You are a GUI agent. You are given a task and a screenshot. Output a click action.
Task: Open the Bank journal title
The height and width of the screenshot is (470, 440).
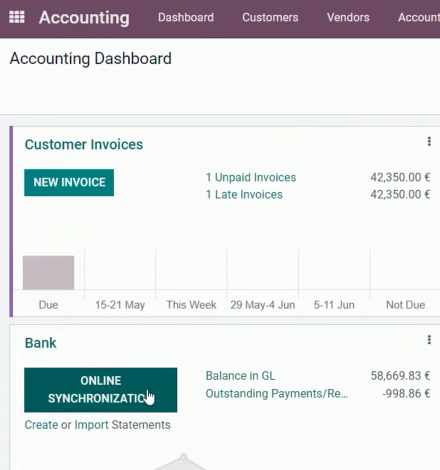point(41,343)
